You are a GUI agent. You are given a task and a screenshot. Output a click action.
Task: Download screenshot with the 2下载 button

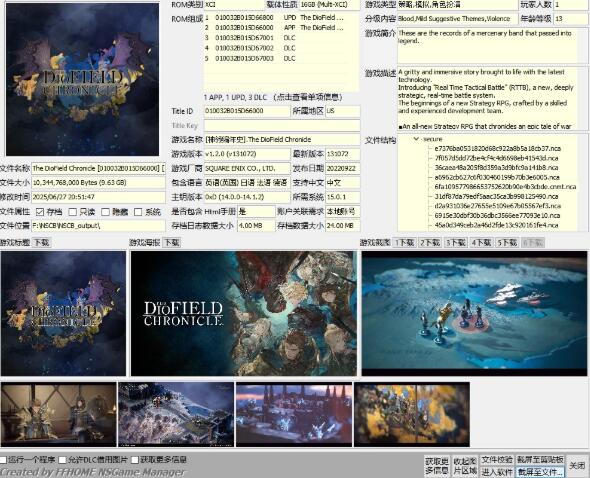[x=430, y=243]
